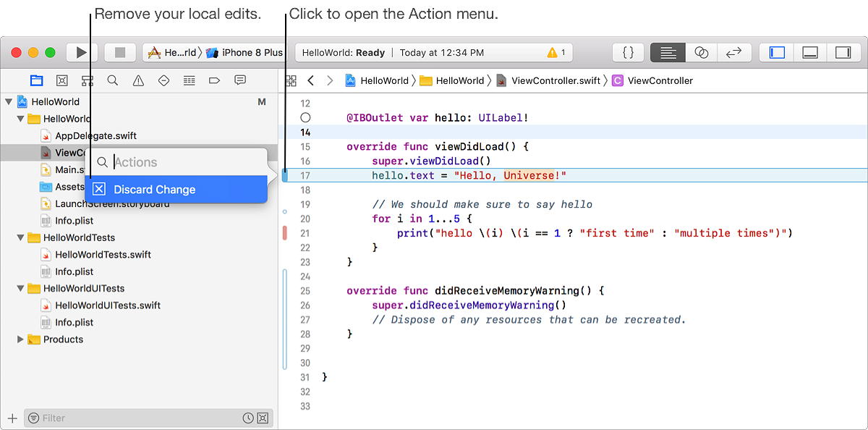Collapse the HelloWorldTests group
The height and width of the screenshot is (430, 868).
click(x=21, y=237)
